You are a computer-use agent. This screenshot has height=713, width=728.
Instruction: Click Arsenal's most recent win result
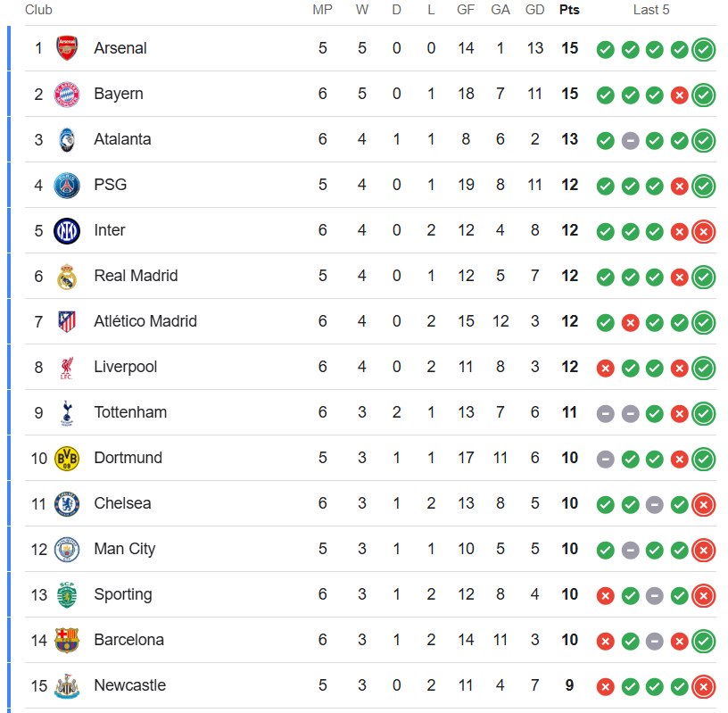(704, 49)
